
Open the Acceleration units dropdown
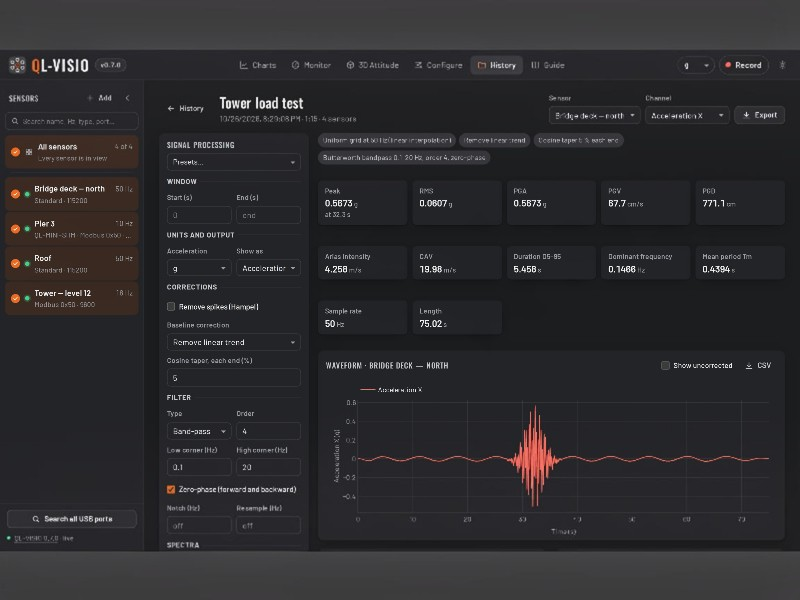199,268
